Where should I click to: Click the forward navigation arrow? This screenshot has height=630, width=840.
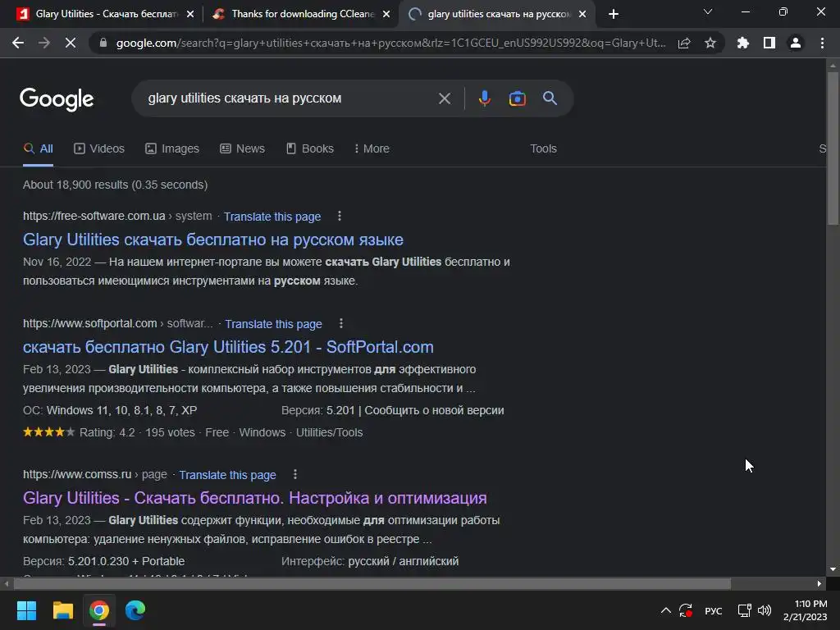pos(44,43)
